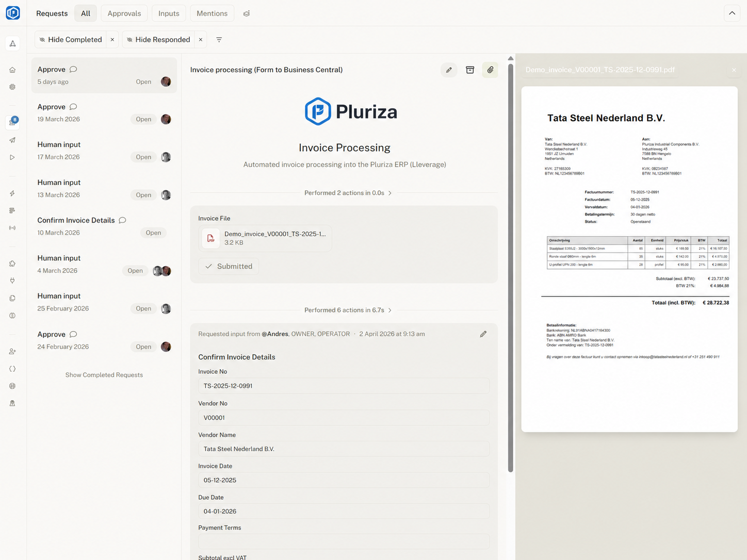The height and width of the screenshot is (560, 747).
Task: Click the PDF file icon in Invoice File
Action: [210, 238]
